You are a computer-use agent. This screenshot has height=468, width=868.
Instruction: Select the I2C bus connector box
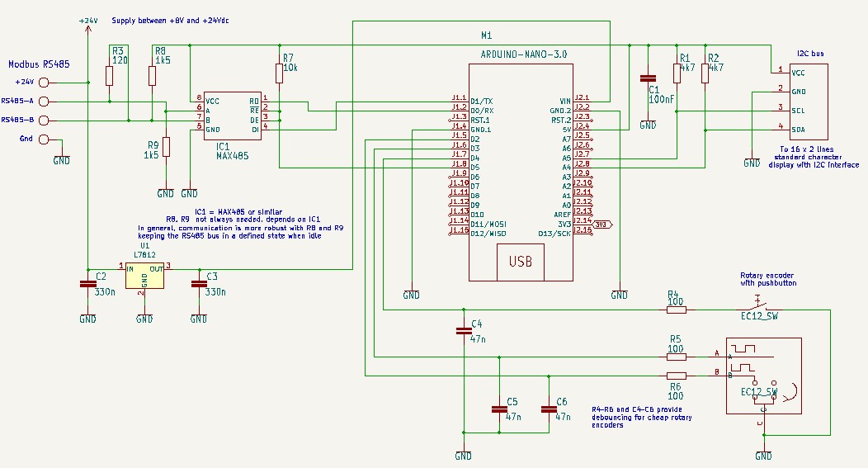pyautogui.click(x=807, y=102)
